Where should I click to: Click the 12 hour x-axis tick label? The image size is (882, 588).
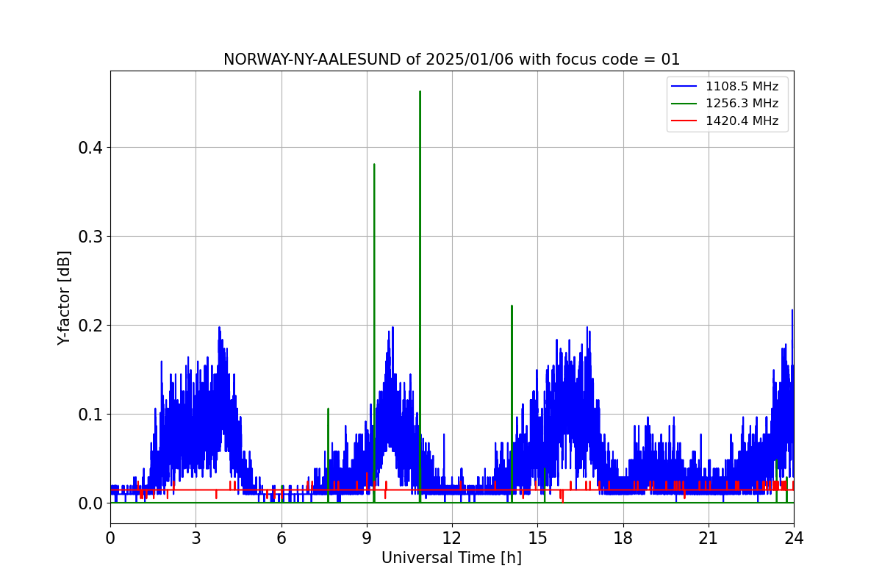coord(452,538)
